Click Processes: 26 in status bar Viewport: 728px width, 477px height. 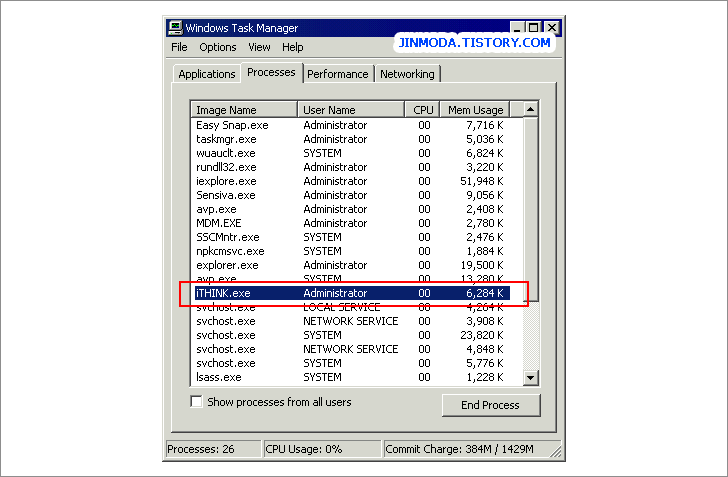(x=213, y=449)
